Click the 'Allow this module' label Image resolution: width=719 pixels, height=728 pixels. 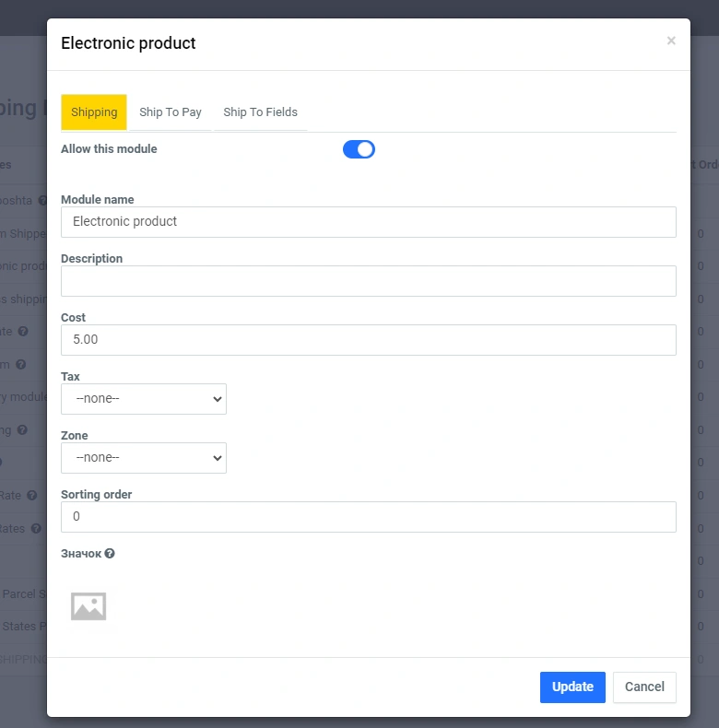tap(109, 149)
